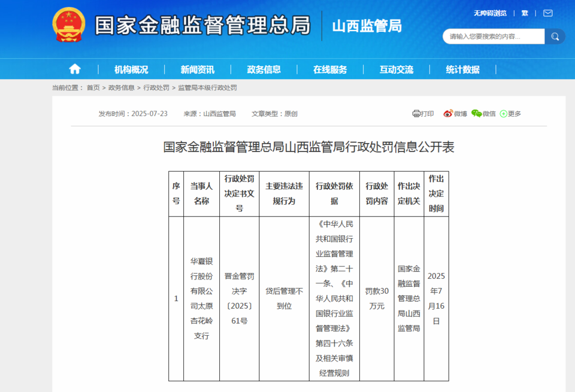575x392 pixels.
Task: Click 发布时间：2025-07-23 text
Action: pos(133,114)
